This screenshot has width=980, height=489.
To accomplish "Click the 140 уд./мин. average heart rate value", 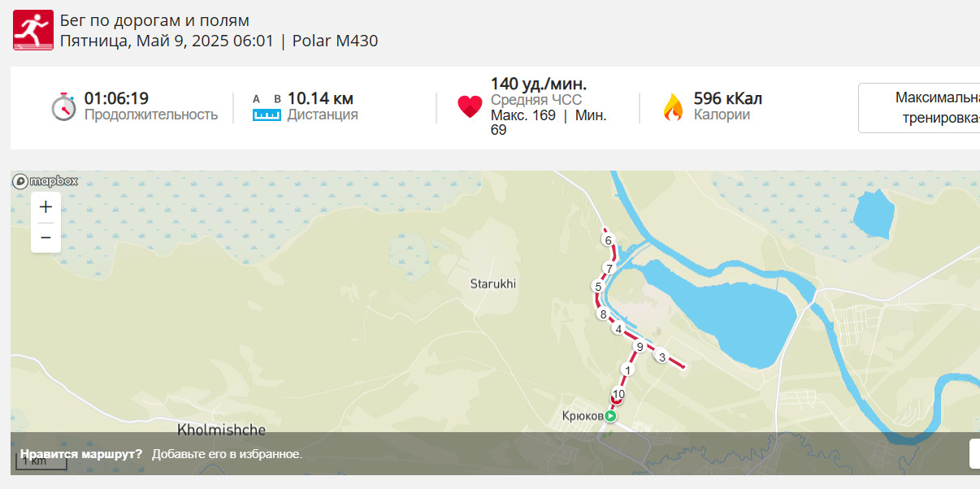I will [x=539, y=84].
